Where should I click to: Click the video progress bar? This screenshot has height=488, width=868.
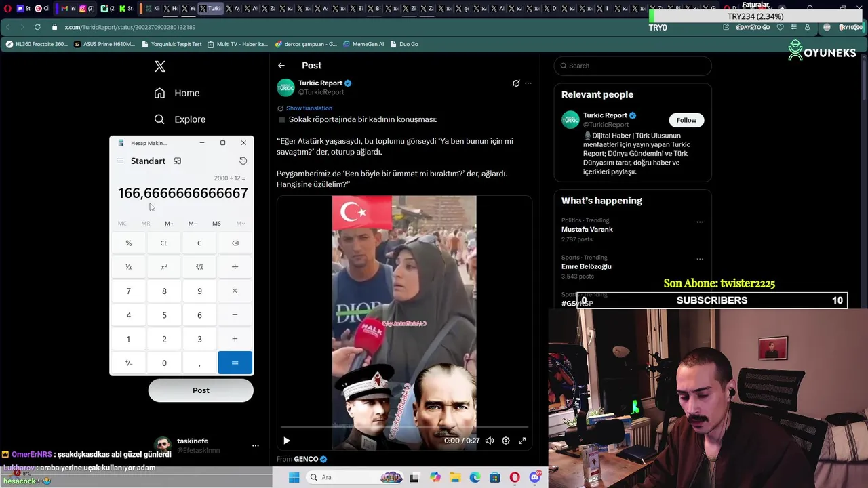coord(404,428)
